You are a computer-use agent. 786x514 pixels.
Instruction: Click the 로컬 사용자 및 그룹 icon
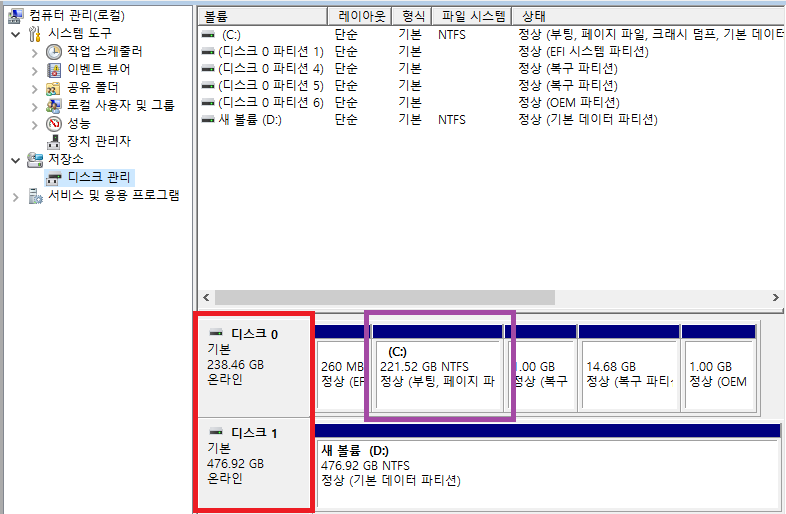pos(54,106)
